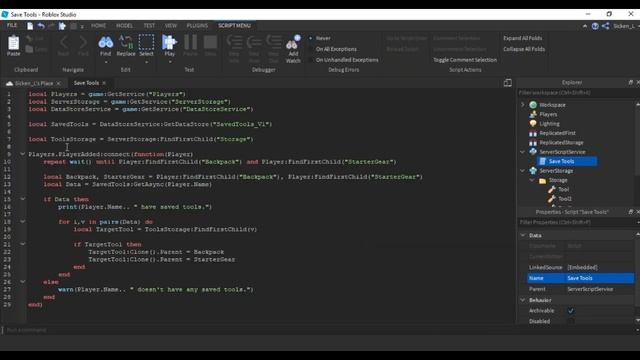
Task: Fold the PlayerAdded function at line 9
Action: [22, 154]
